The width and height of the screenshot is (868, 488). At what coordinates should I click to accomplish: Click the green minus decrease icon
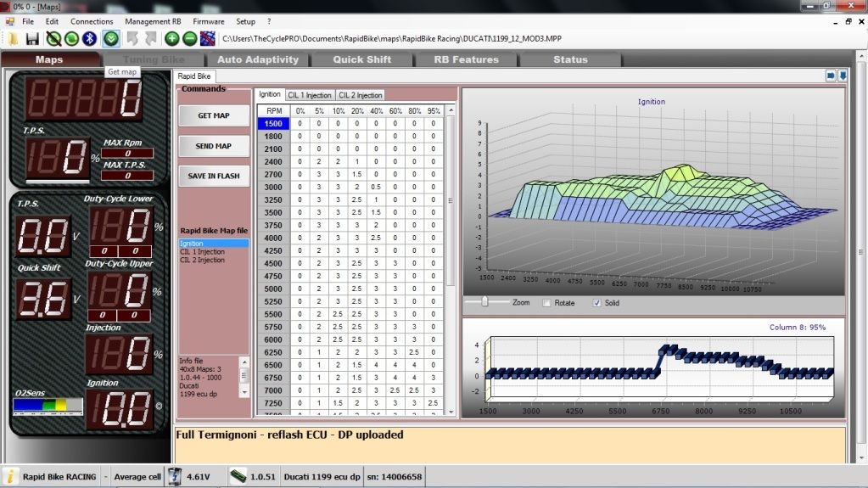189,38
